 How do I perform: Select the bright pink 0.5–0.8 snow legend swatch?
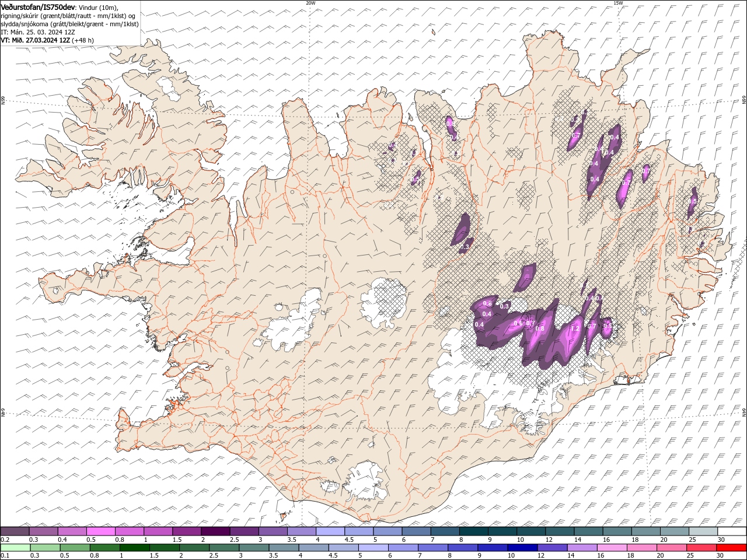click(101, 531)
